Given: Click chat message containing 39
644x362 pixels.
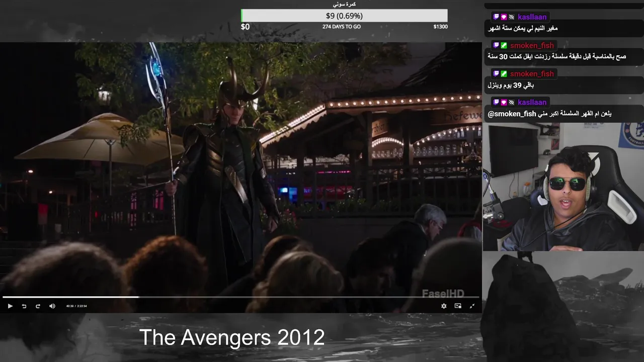Looking at the screenshot, I should point(510,85).
